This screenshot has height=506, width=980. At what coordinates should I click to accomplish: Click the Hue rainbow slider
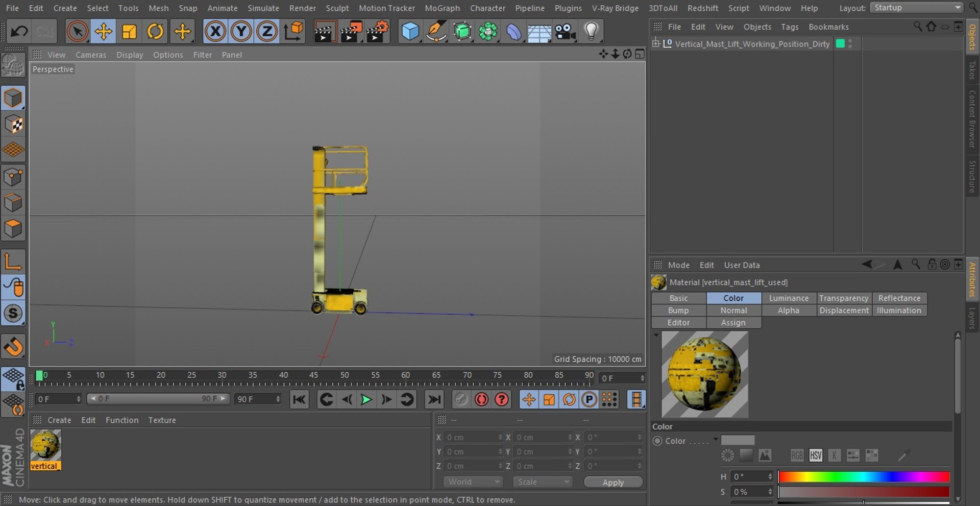click(x=864, y=477)
